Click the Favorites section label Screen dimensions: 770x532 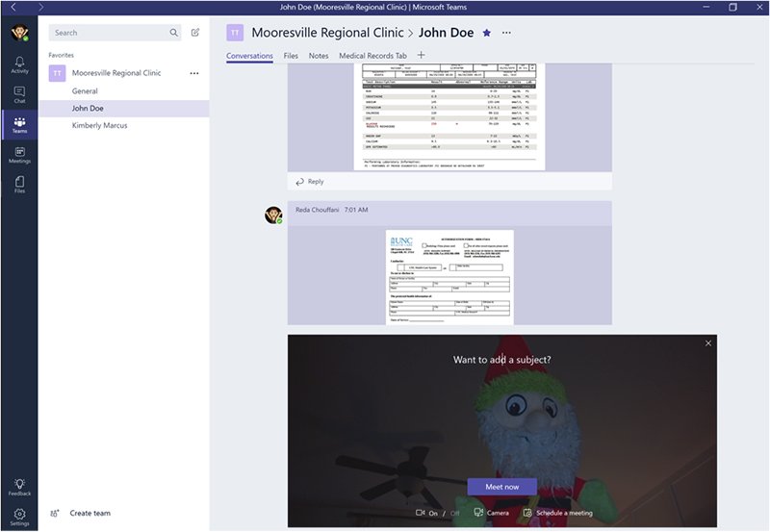click(x=61, y=55)
